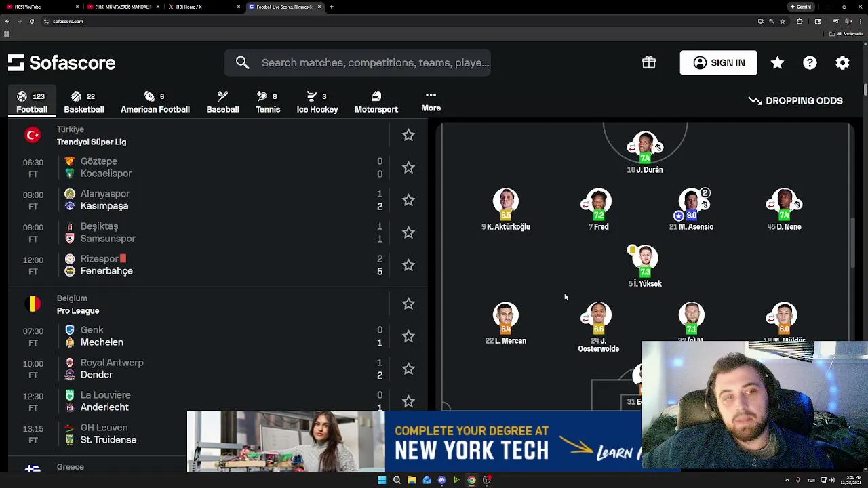Screen dimensions: 868x488
Task: Bookmark this page with star icon
Action: pos(782,21)
